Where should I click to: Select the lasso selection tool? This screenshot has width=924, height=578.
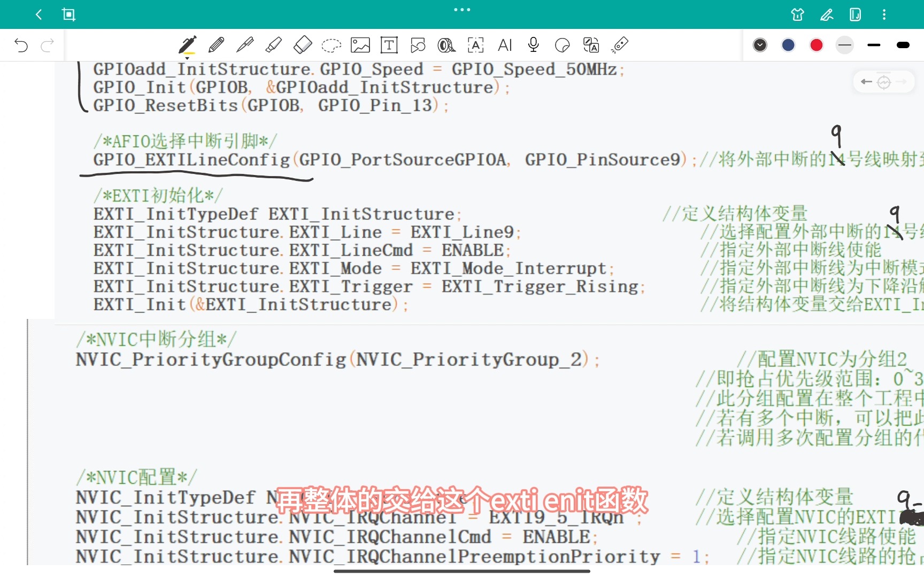tap(332, 45)
